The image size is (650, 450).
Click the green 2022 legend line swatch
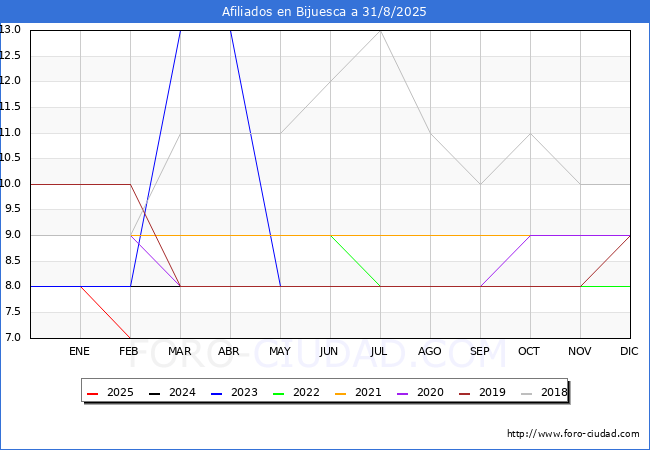280,392
